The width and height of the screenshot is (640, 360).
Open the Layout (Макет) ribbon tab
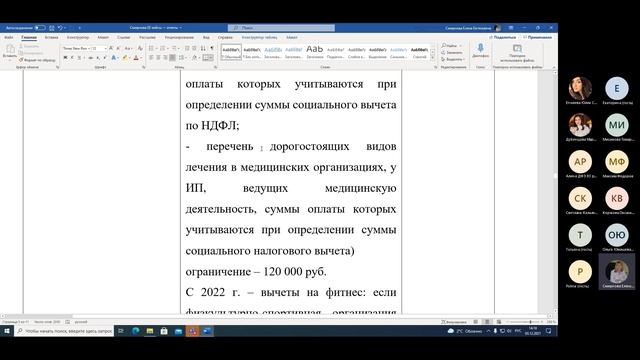click(103, 38)
